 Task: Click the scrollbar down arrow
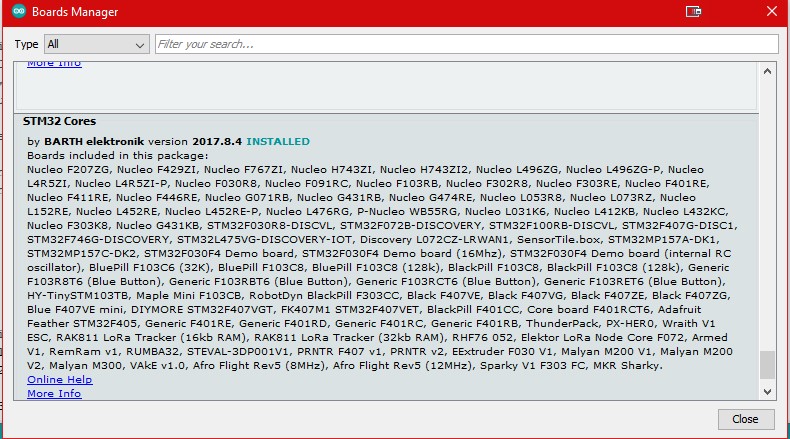coord(767,392)
